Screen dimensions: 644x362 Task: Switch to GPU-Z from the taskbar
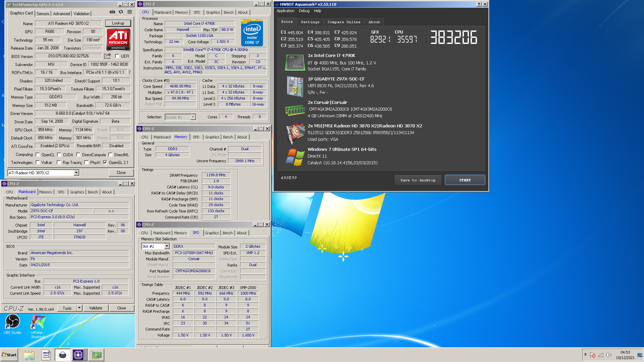tap(97, 355)
